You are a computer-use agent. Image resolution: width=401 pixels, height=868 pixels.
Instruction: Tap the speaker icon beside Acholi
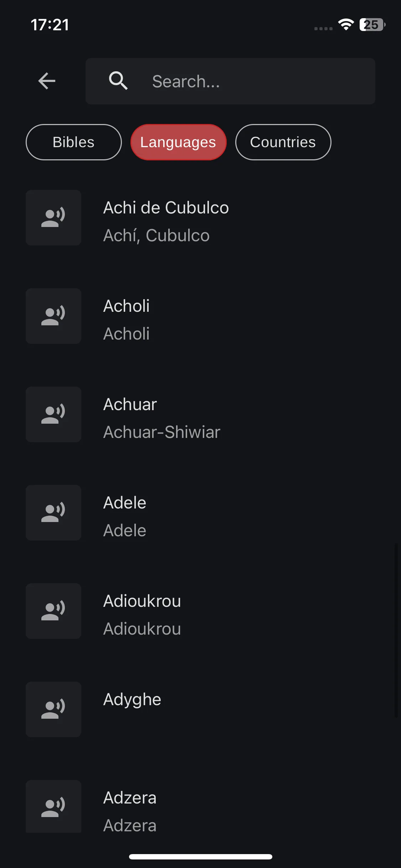(53, 316)
